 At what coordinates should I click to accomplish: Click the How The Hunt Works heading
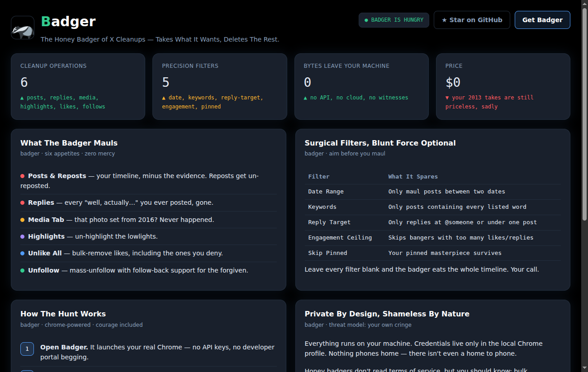(63, 314)
